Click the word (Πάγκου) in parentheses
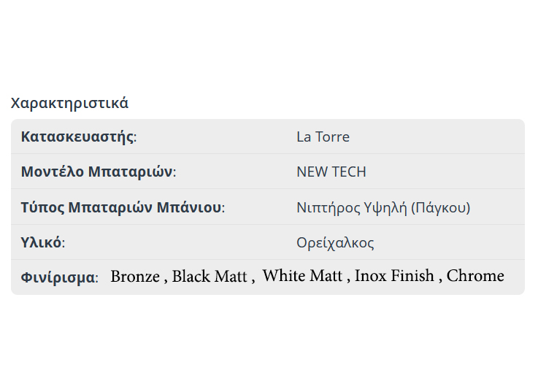 coord(440,207)
